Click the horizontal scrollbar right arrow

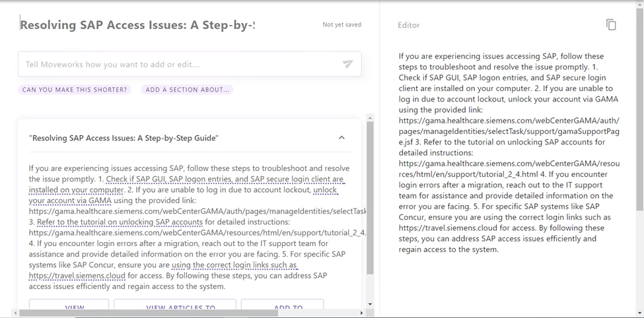tap(361, 313)
